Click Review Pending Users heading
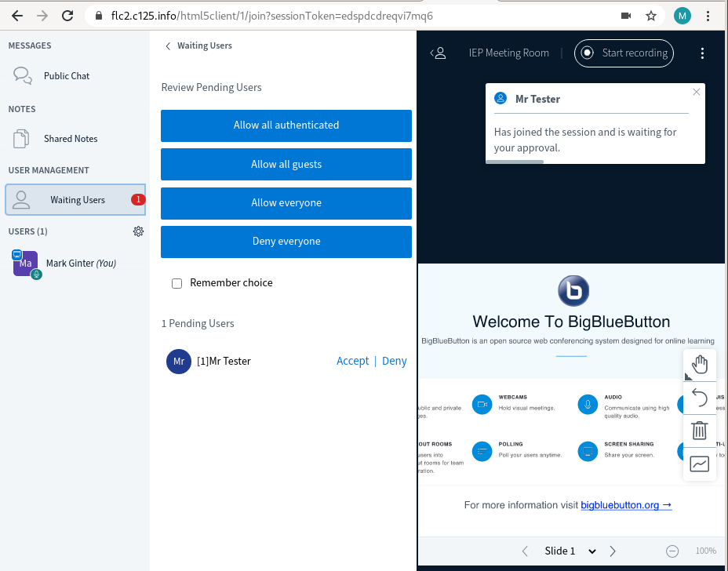The height and width of the screenshot is (571, 728). coord(211,87)
